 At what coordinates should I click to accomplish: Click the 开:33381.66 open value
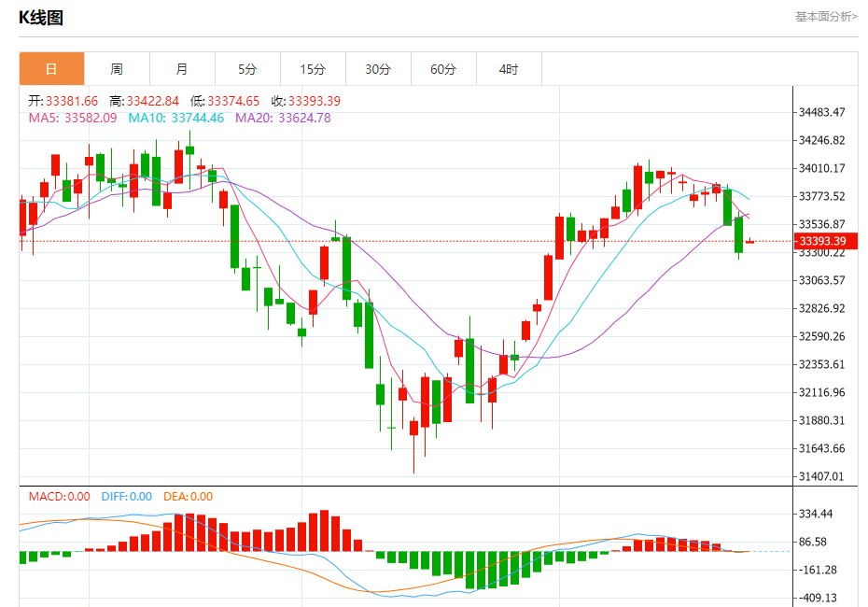[x=63, y=101]
